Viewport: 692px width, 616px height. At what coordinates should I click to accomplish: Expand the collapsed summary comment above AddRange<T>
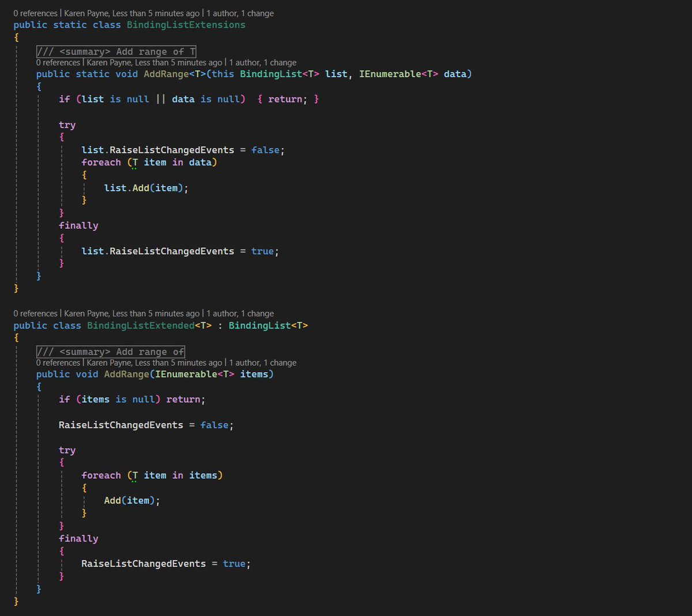(x=115, y=51)
